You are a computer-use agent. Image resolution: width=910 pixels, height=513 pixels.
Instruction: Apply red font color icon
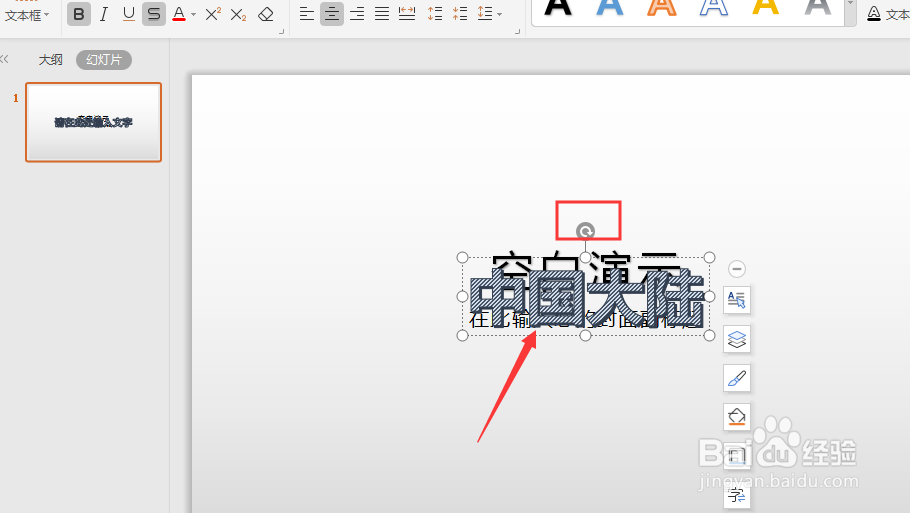tap(179, 14)
